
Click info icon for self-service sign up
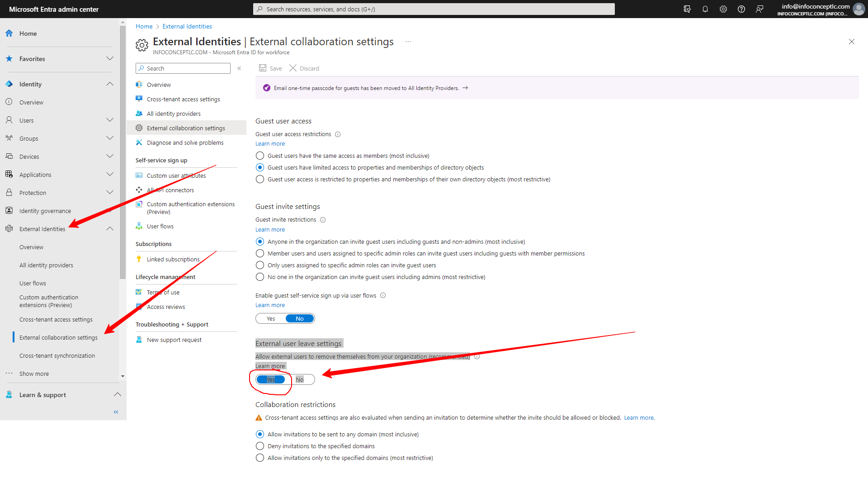point(383,296)
